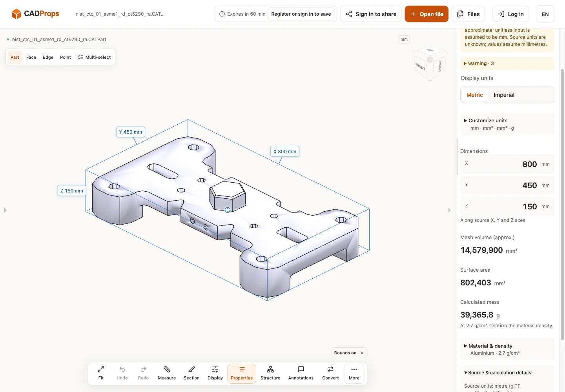
Task: Click the mesh volume value 14,579,900
Action: 481,250
